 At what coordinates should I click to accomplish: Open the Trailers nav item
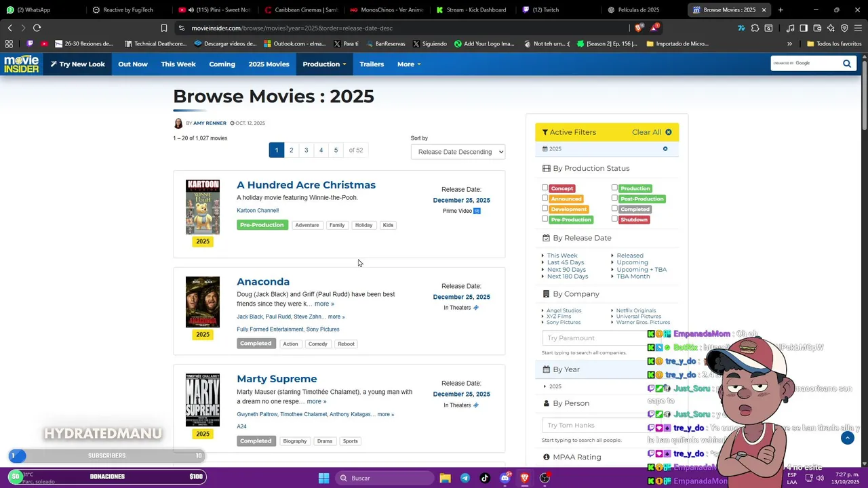pyautogui.click(x=372, y=64)
